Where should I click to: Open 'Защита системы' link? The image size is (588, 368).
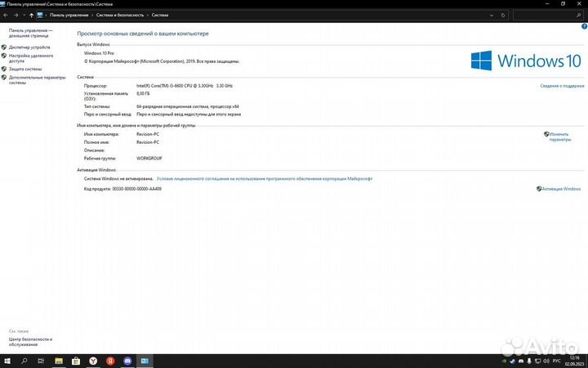click(x=25, y=69)
